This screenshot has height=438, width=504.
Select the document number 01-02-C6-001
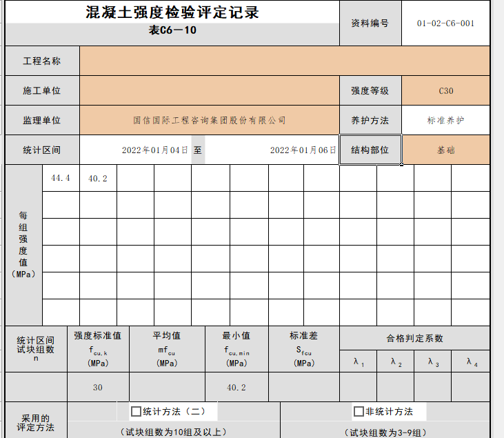point(446,23)
